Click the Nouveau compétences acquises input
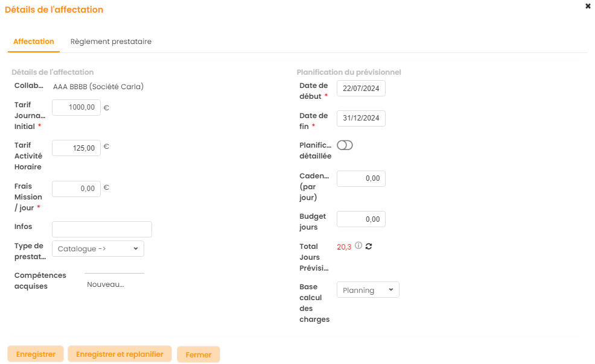This screenshot has height=364, width=595. [113, 284]
